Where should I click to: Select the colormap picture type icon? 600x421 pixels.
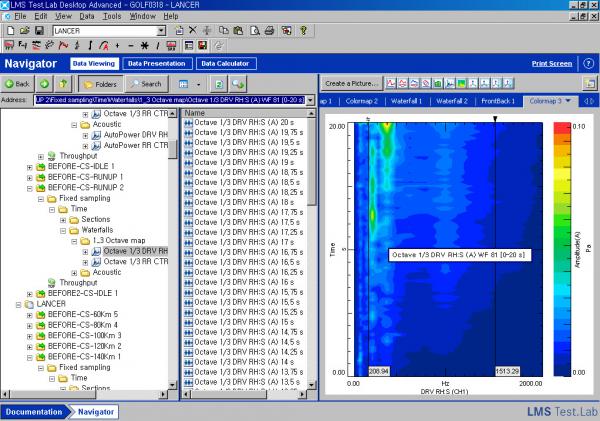(x=461, y=83)
